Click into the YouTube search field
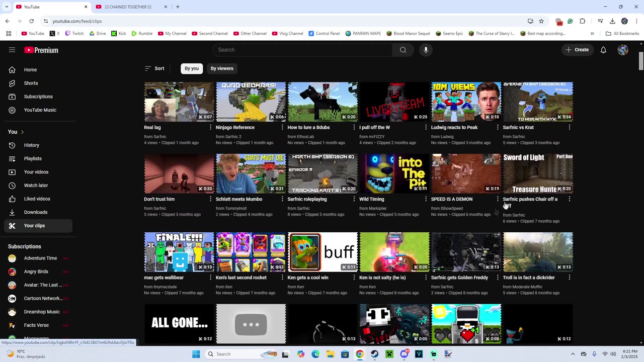 [x=303, y=50]
